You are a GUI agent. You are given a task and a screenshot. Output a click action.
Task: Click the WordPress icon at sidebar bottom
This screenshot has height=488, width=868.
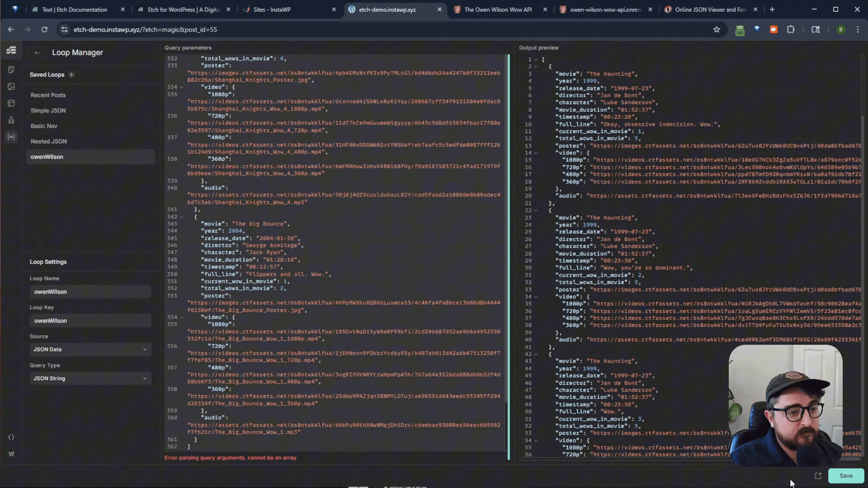tap(11, 454)
